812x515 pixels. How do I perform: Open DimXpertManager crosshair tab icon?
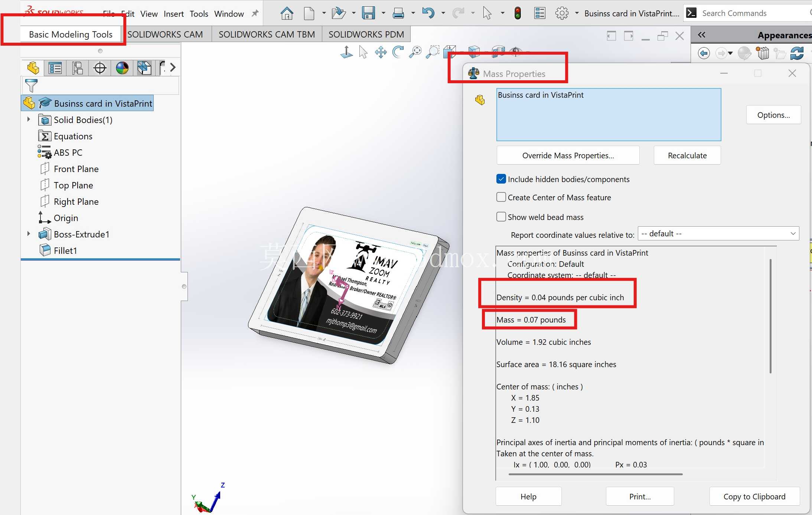pyautogui.click(x=100, y=68)
